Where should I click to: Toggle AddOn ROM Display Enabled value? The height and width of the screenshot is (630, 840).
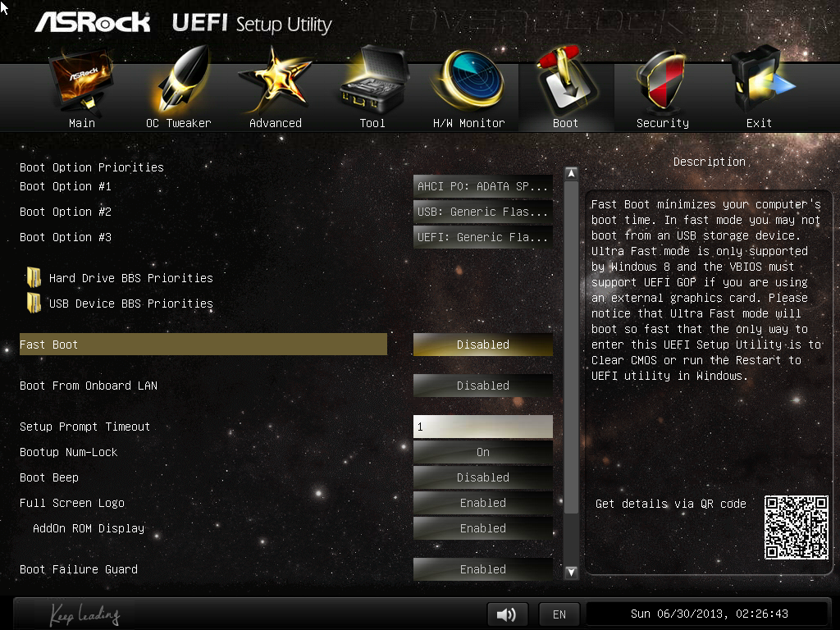[482, 528]
